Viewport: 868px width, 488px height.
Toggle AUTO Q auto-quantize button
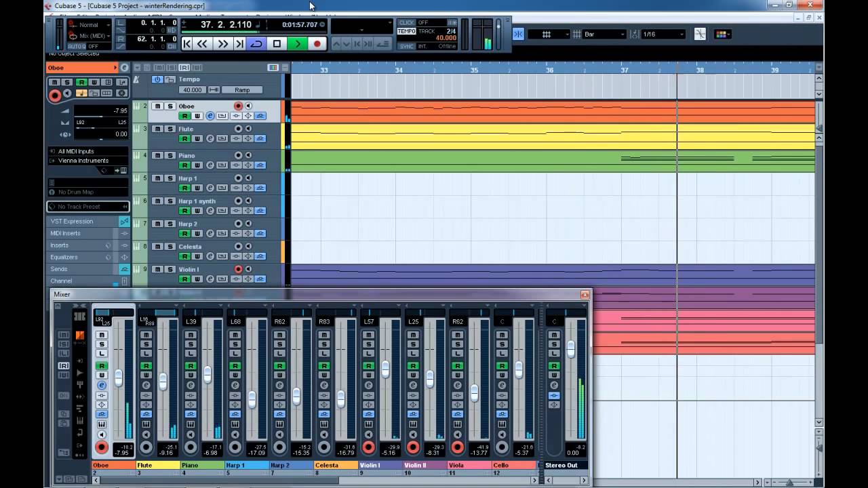click(x=76, y=47)
